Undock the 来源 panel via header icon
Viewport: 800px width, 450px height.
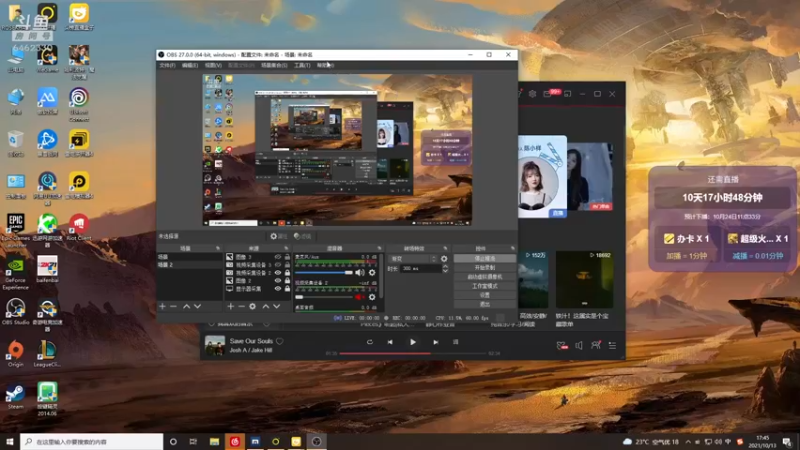(286, 248)
